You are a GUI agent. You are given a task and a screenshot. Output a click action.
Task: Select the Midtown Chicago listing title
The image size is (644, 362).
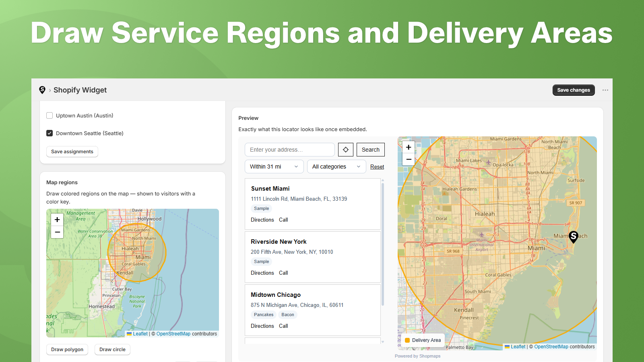point(276,295)
